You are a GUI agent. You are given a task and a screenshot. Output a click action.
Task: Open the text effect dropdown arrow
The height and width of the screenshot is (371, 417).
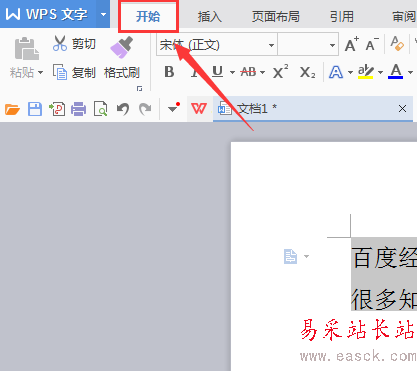coord(350,72)
